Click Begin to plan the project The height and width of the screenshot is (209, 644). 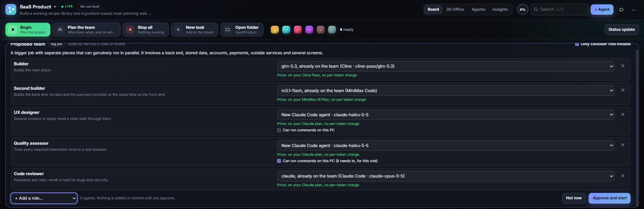pos(28,30)
